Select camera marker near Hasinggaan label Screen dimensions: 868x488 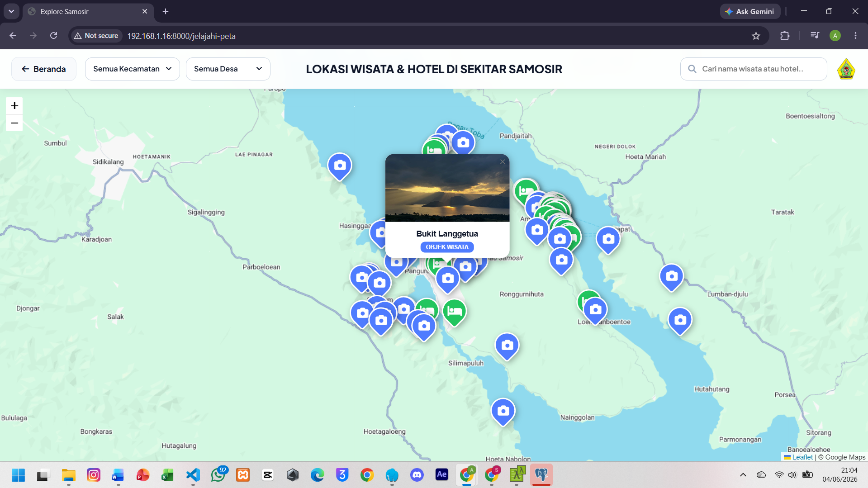pyautogui.click(x=378, y=233)
